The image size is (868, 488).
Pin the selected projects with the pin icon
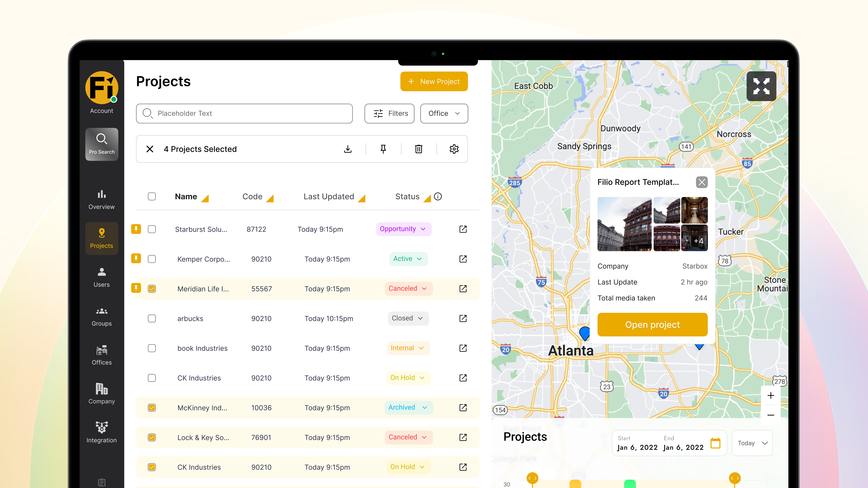(383, 149)
